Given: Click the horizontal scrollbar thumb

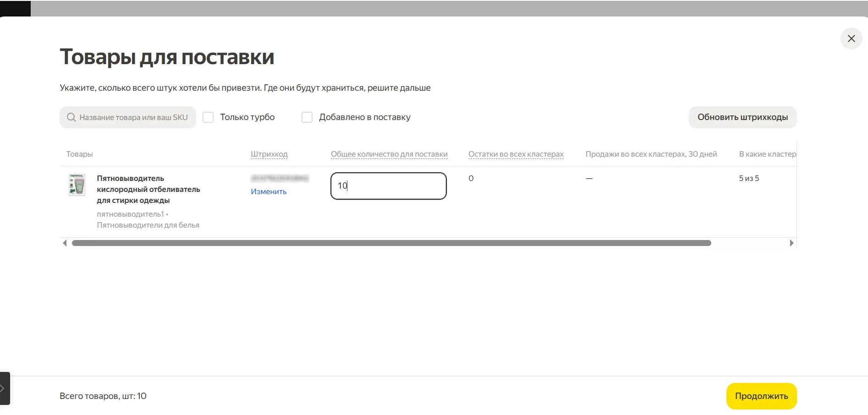Looking at the screenshot, I should click(x=391, y=243).
